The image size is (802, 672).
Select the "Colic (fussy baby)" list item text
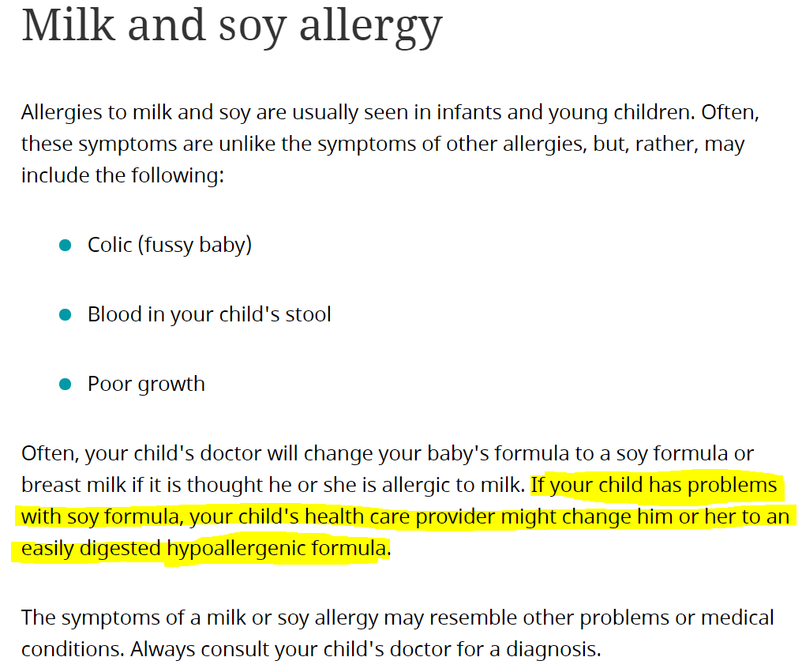170,245
